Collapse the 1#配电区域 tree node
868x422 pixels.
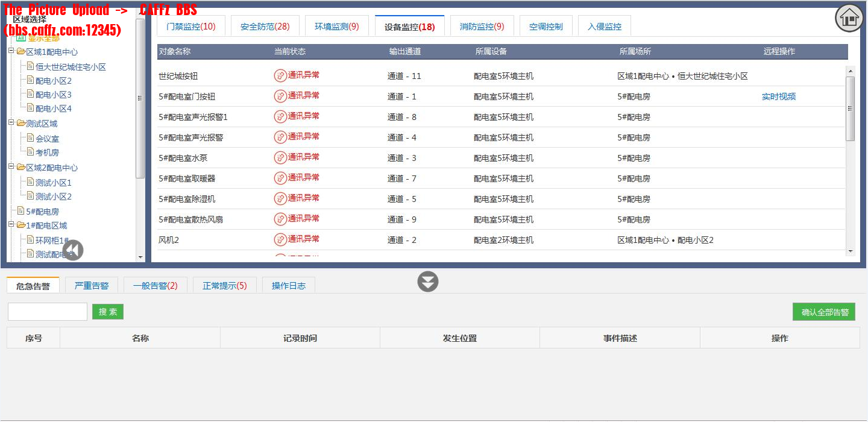[11, 225]
